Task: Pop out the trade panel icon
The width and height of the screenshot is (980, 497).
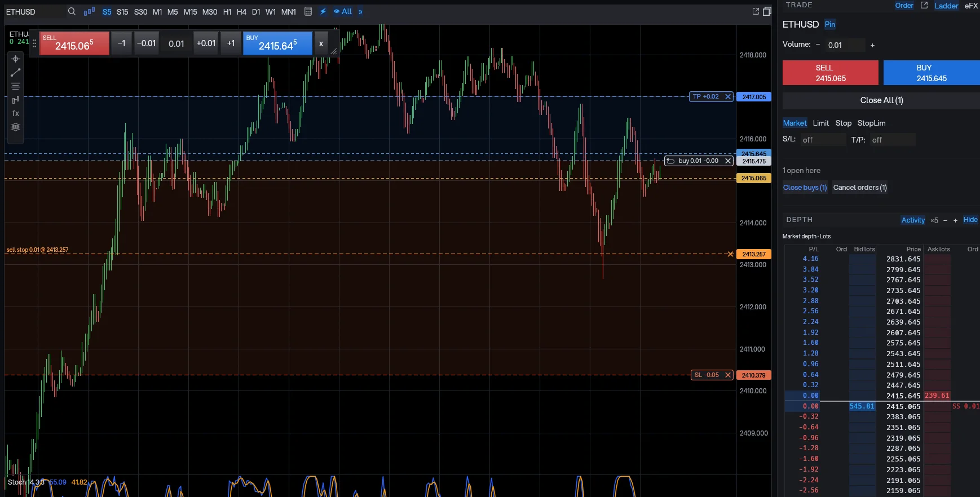Action: pyautogui.click(x=924, y=5)
